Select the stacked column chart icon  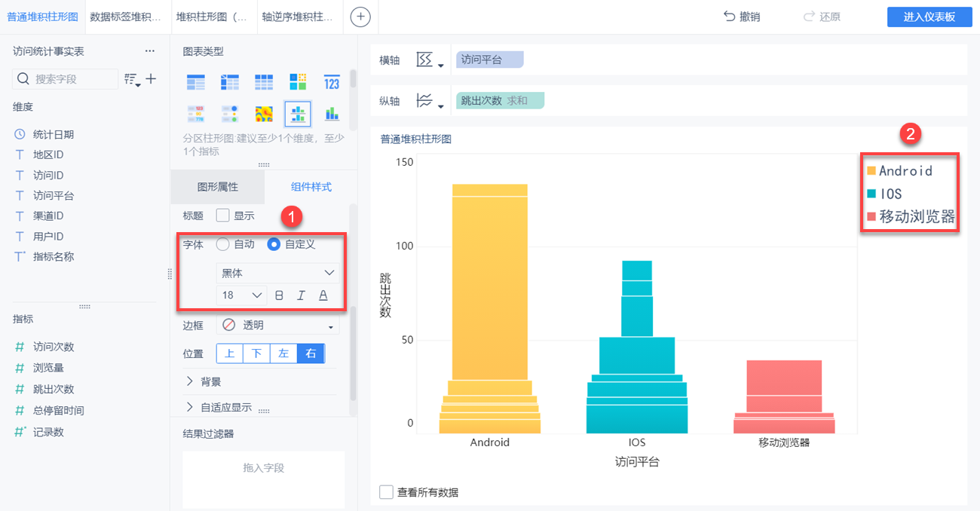(x=332, y=114)
